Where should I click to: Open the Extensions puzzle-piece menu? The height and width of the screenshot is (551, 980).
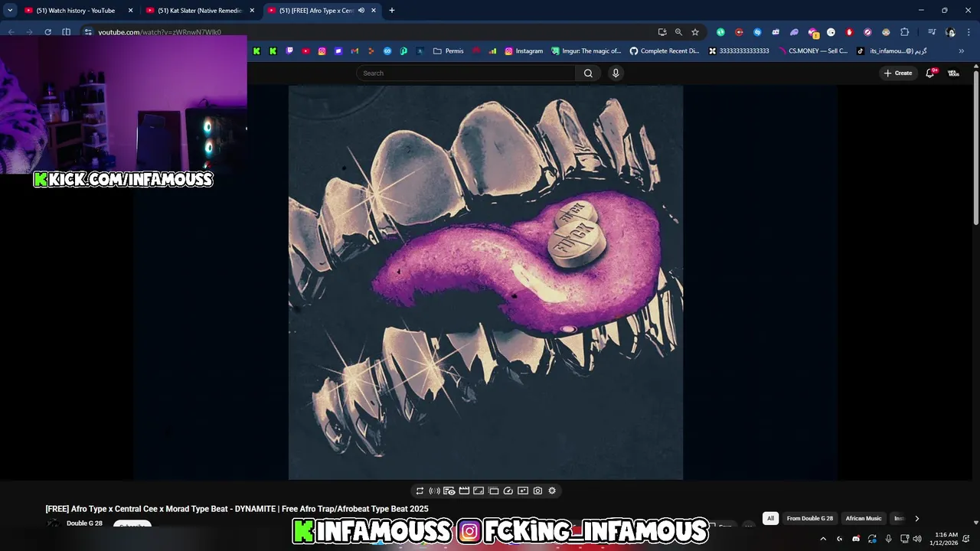905,32
